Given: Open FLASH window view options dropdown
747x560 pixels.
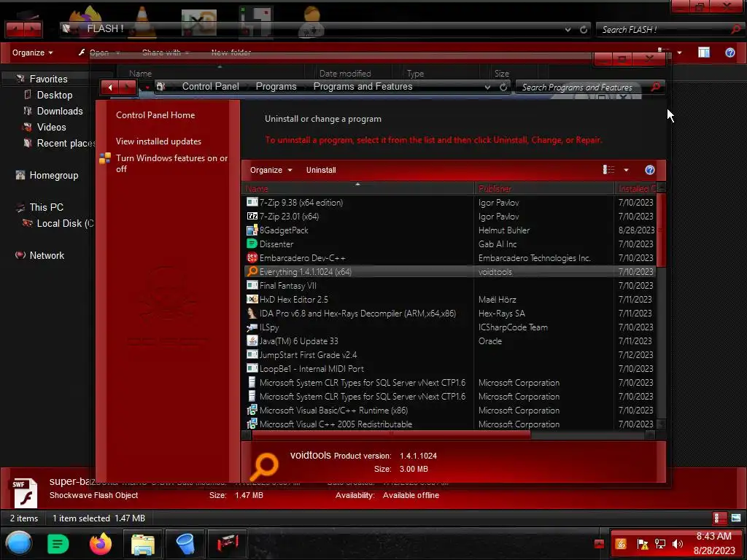Looking at the screenshot, I should [679, 52].
